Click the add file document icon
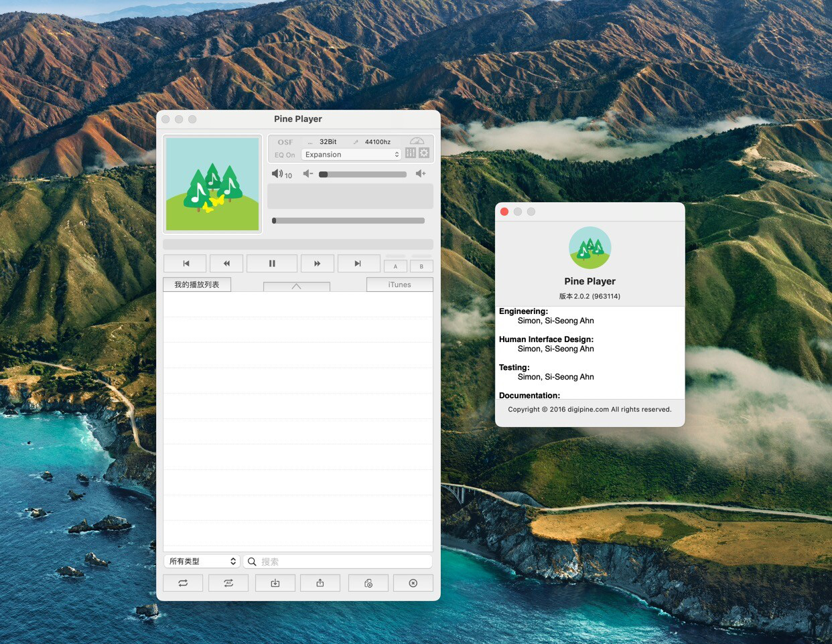Image resolution: width=832 pixels, height=644 pixels. click(x=368, y=583)
